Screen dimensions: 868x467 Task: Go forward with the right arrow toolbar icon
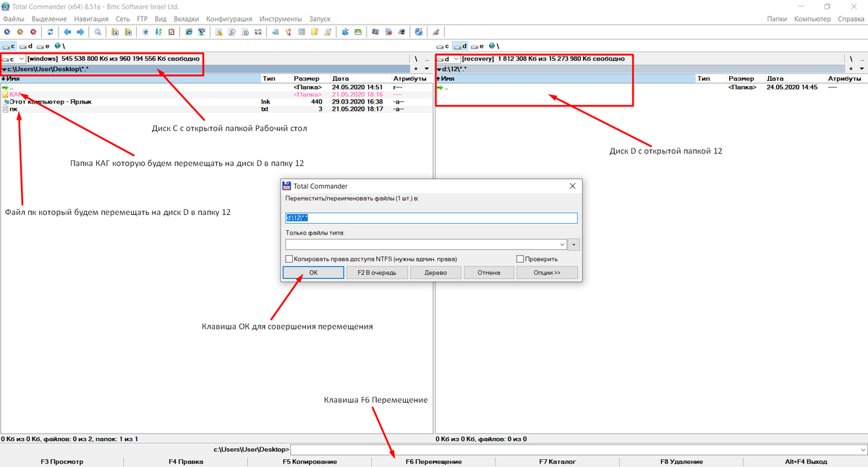(80, 32)
